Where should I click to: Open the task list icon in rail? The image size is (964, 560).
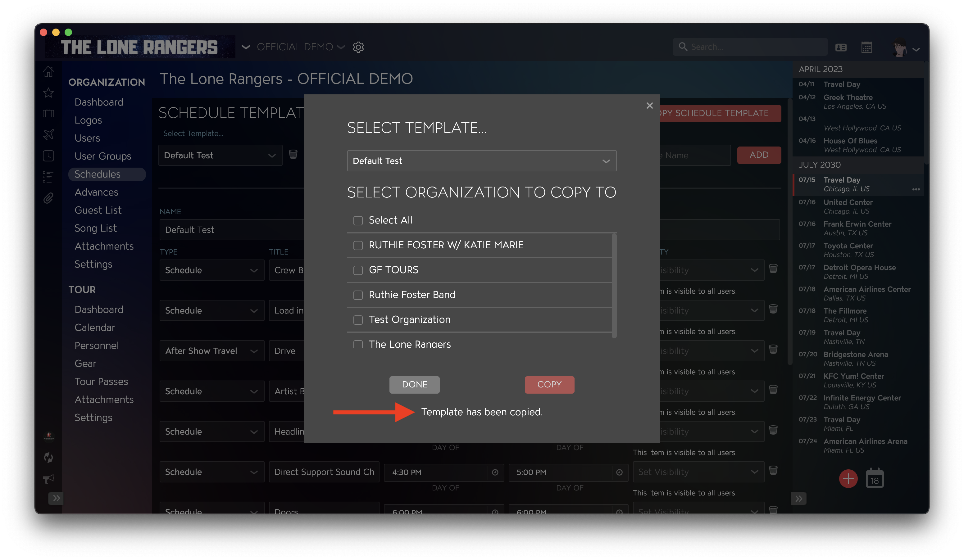click(x=48, y=177)
